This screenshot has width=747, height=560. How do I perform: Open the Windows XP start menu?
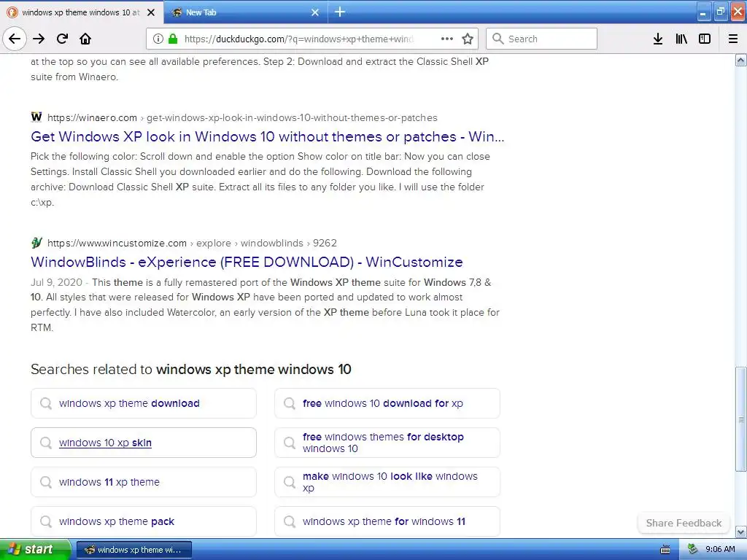point(35,550)
